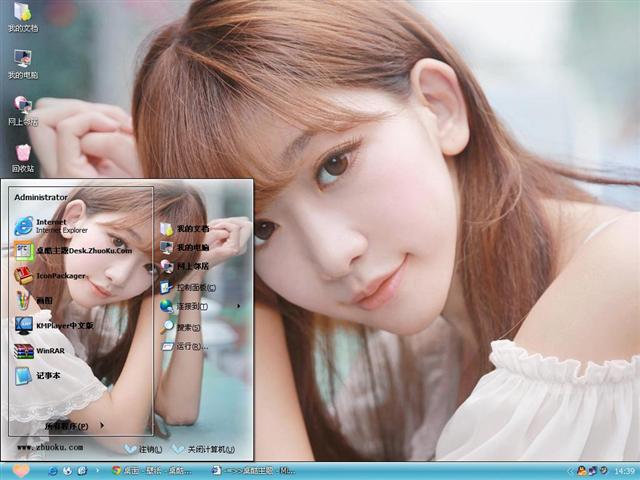The image size is (640, 480).
Task: Expand quick launch overflow chevron
Action: click(x=97, y=471)
